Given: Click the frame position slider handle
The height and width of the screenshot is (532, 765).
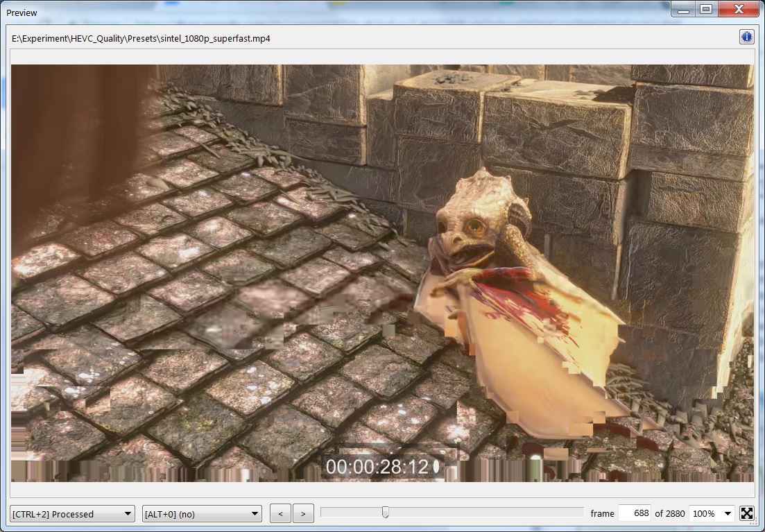Looking at the screenshot, I should (x=386, y=512).
